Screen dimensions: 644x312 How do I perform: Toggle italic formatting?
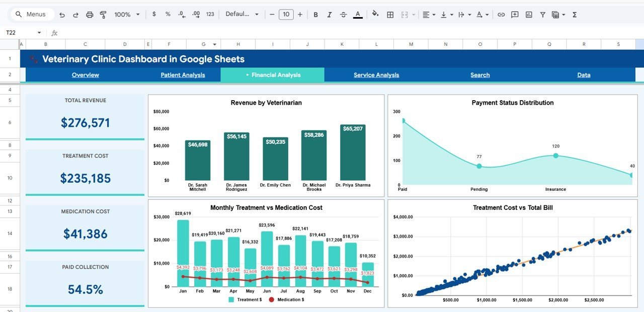[x=330, y=14]
